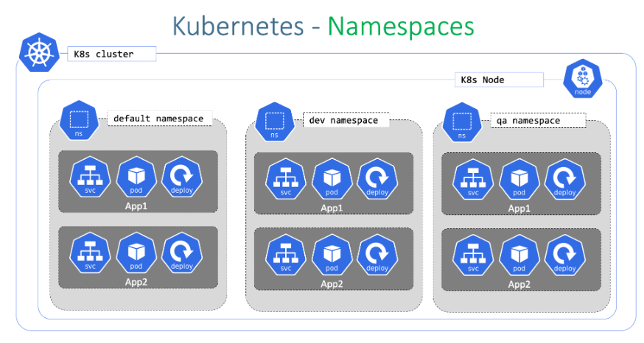The width and height of the screenshot is (644, 343).
Task: Click deploy icon in dev namespace App1
Action: (377, 180)
